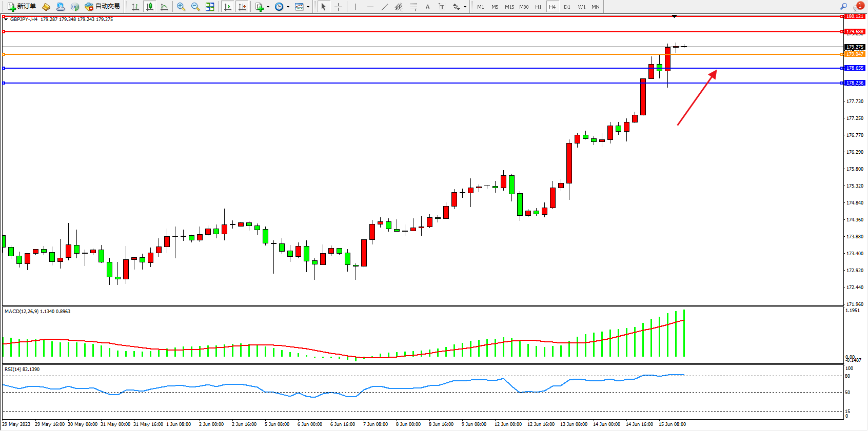
Task: Select the Fibonacci retracement tool
Action: (x=413, y=7)
